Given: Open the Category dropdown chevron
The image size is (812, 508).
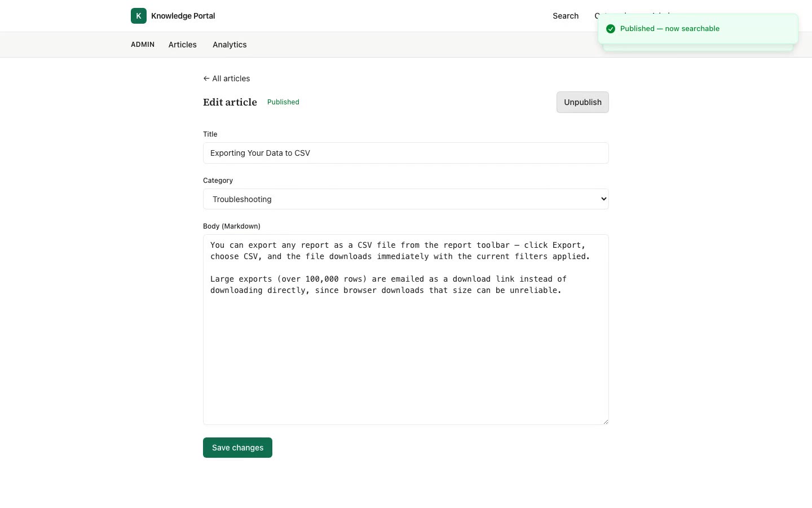Looking at the screenshot, I should point(603,199).
